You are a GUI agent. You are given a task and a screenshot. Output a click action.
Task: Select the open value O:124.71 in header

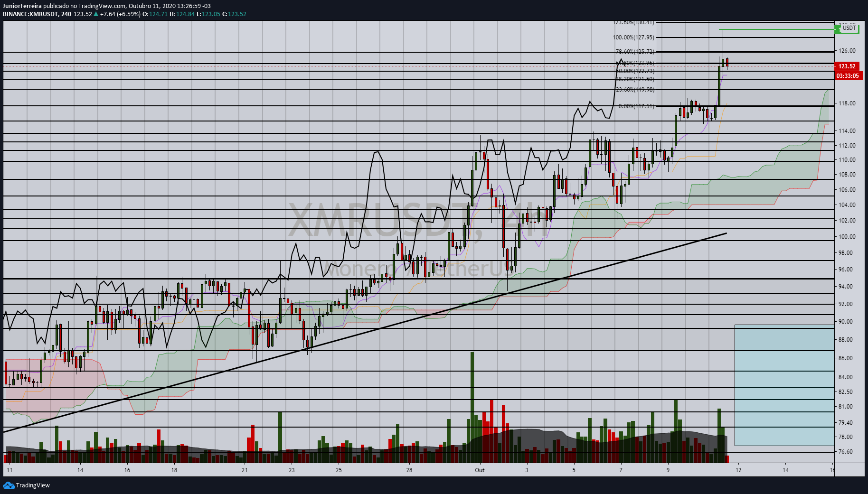pyautogui.click(x=155, y=14)
